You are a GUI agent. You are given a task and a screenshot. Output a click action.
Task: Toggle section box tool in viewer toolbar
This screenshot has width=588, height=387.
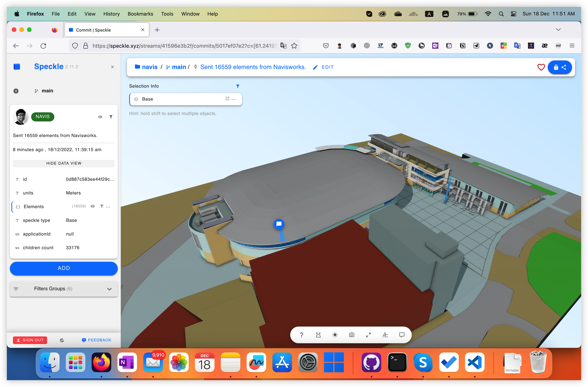[385, 335]
